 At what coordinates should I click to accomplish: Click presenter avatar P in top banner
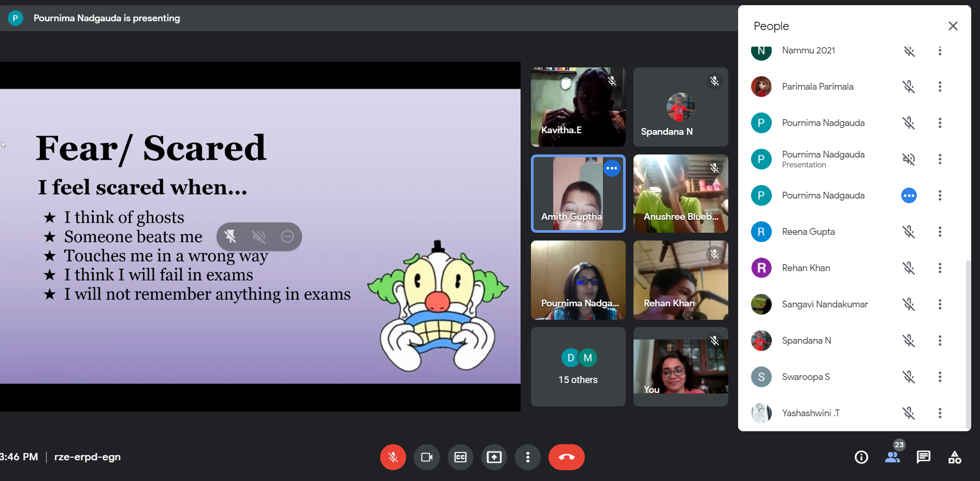click(15, 18)
